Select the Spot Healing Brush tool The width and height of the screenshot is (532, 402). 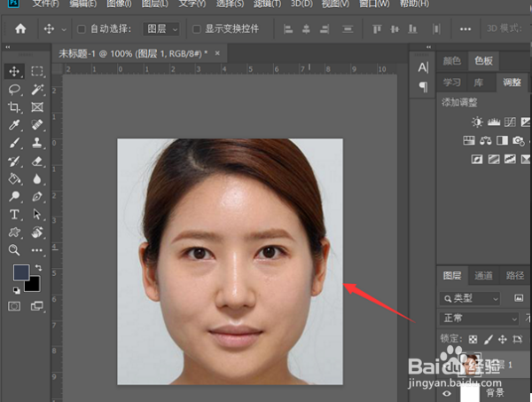37,125
